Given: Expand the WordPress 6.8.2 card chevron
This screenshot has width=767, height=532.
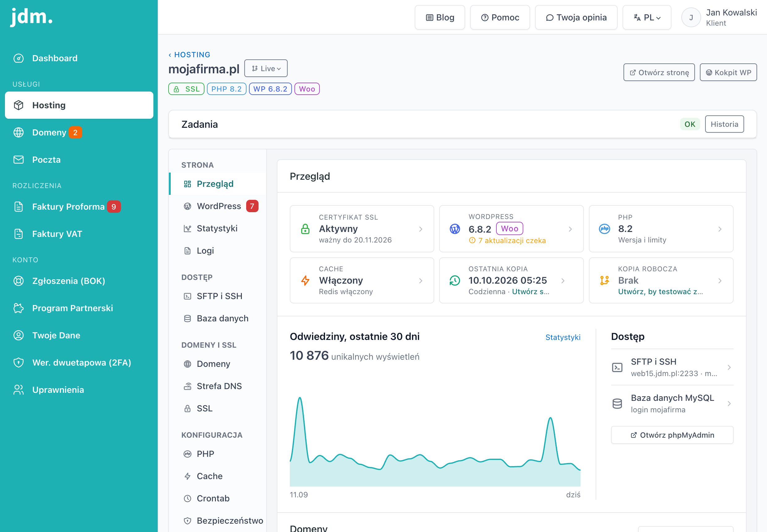Looking at the screenshot, I should tap(570, 229).
